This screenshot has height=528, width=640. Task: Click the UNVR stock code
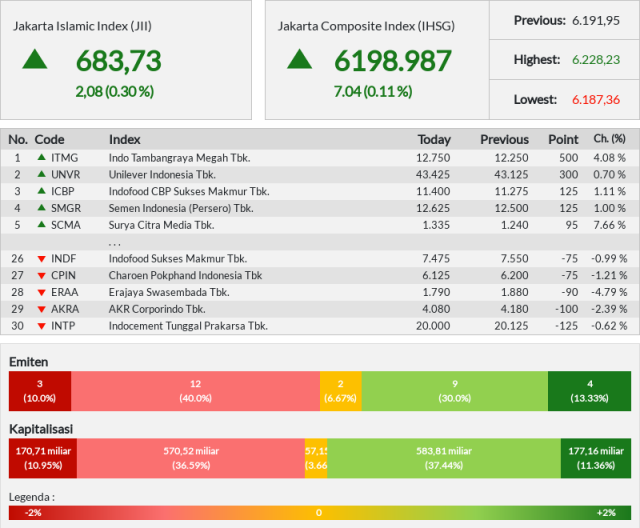pyautogui.click(x=66, y=174)
